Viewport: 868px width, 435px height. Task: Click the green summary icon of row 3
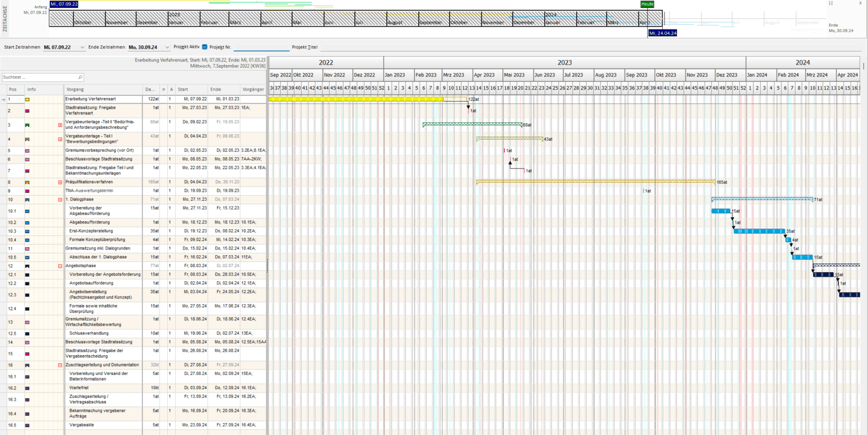28,125
